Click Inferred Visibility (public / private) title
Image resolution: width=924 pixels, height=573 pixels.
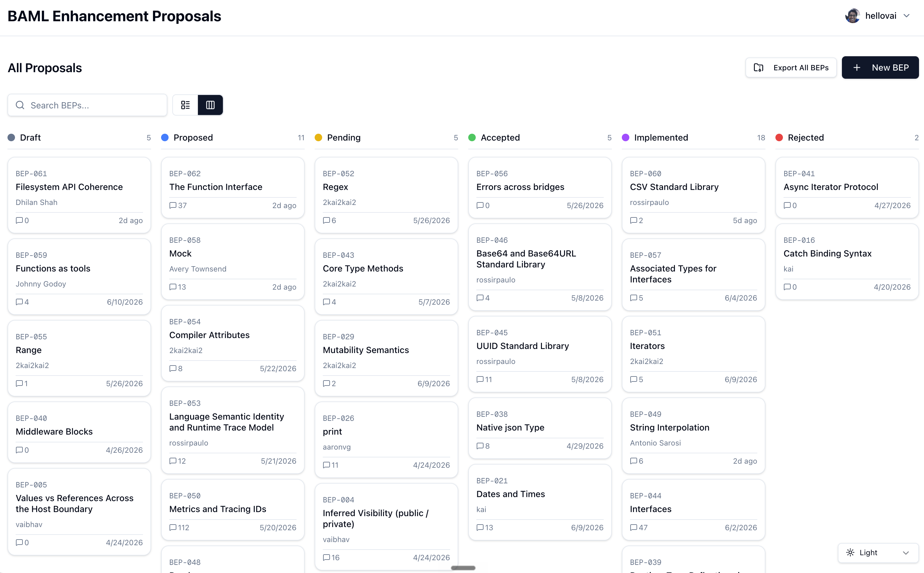[x=376, y=518]
